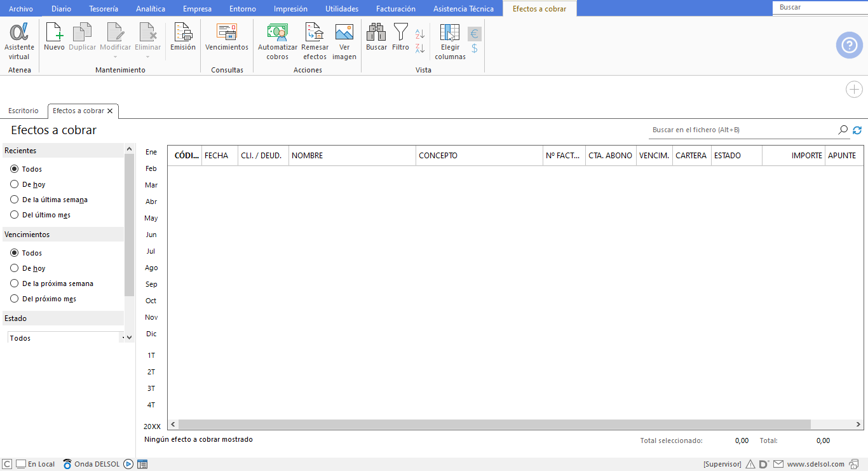Open the Vencimientos consultation
868x471 pixels.
[x=227, y=37]
